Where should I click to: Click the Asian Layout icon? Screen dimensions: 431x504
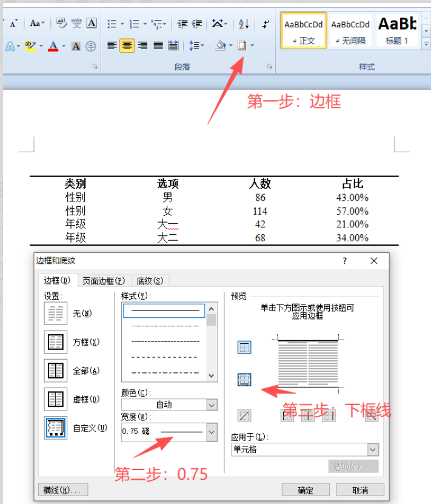[x=218, y=24]
